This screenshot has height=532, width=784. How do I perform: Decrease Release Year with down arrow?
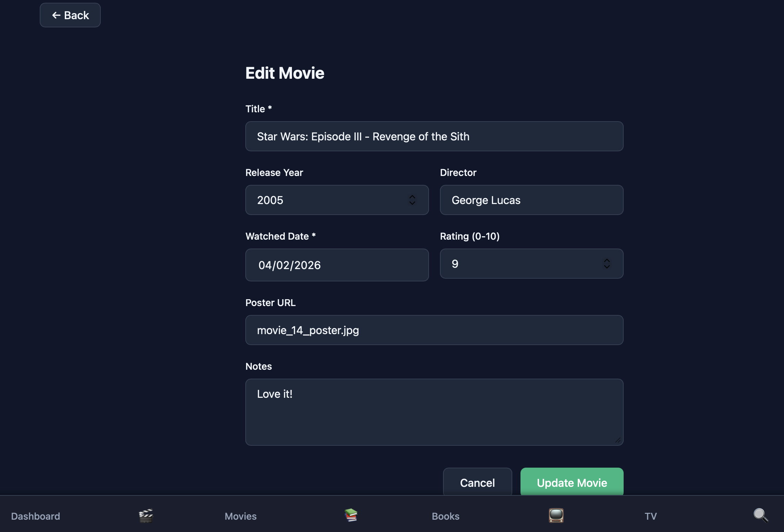coord(412,203)
